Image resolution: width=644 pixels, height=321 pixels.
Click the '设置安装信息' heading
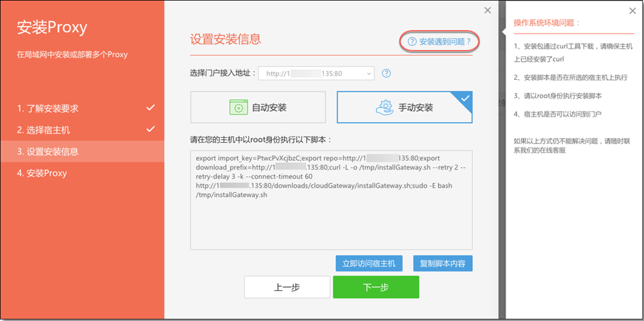click(225, 39)
